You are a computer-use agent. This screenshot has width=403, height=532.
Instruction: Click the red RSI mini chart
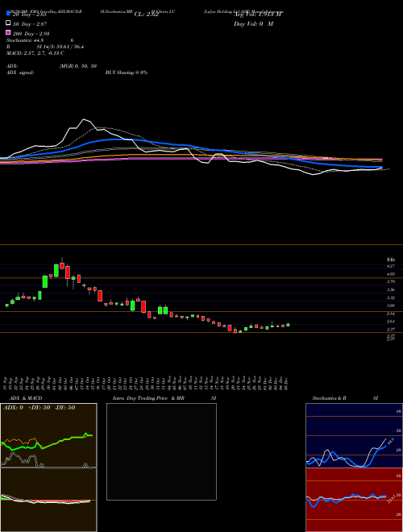354,500
